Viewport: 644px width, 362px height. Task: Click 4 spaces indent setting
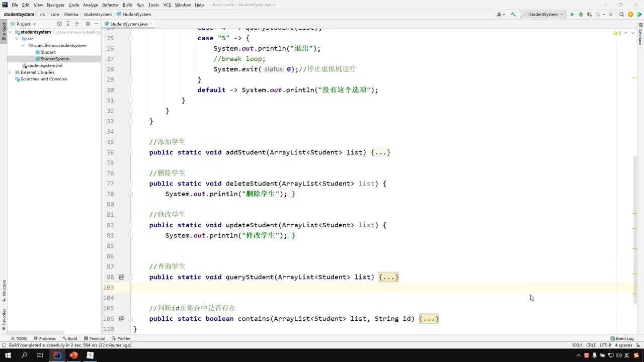pos(623,345)
